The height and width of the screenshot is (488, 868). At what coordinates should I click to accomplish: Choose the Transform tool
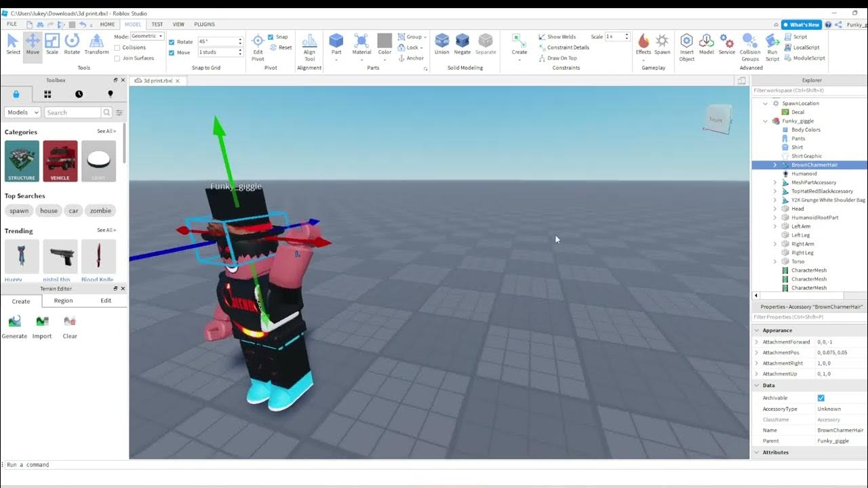96,45
